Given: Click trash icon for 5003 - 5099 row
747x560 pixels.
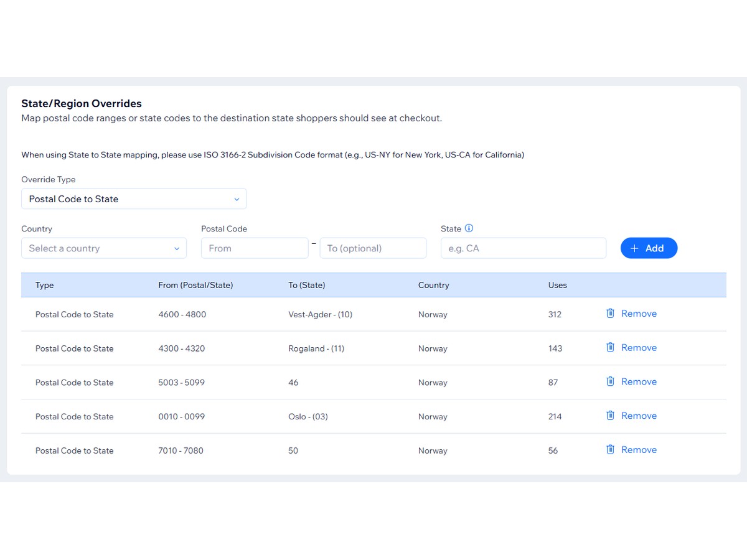Looking at the screenshot, I should [x=610, y=381].
